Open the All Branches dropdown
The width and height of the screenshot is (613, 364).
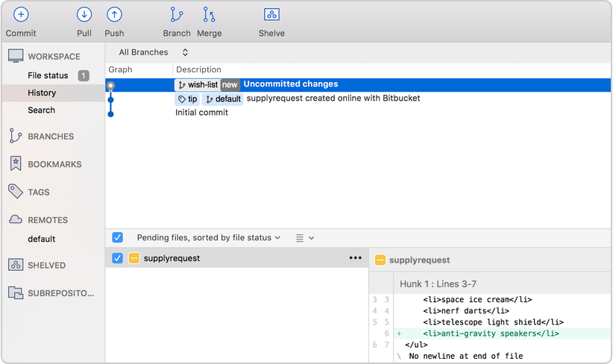pos(154,52)
